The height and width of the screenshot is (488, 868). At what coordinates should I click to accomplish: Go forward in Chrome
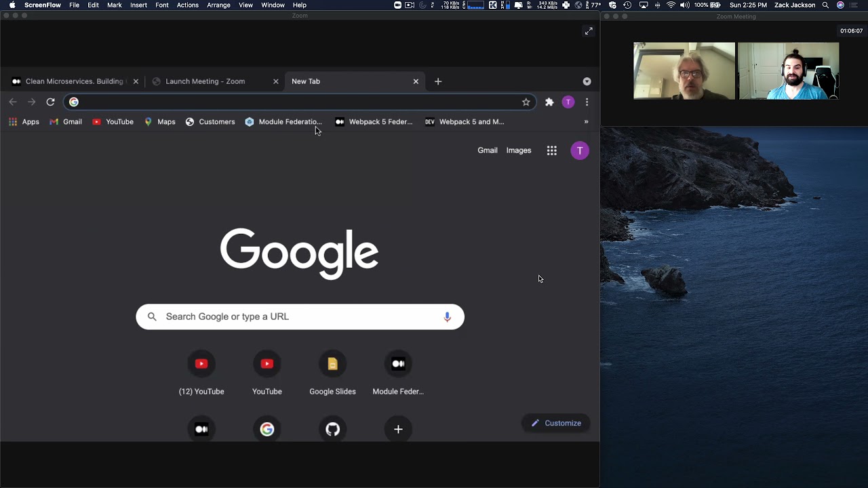click(x=31, y=102)
